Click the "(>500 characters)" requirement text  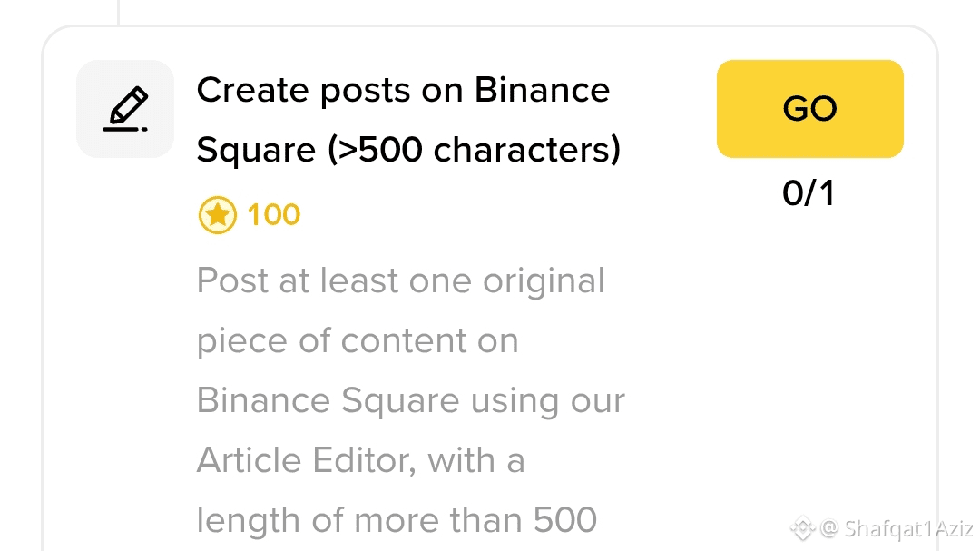tap(475, 150)
